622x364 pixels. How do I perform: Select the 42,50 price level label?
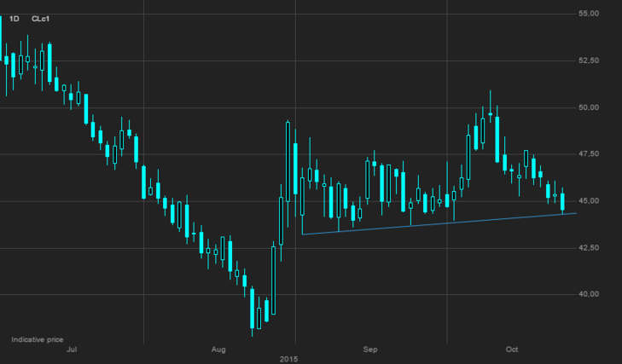pyautogui.click(x=590, y=248)
